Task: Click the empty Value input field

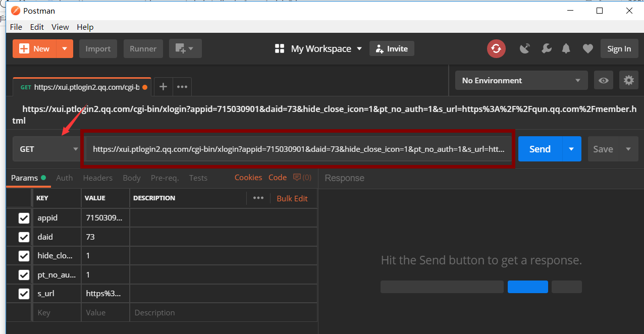Action: [x=105, y=312]
